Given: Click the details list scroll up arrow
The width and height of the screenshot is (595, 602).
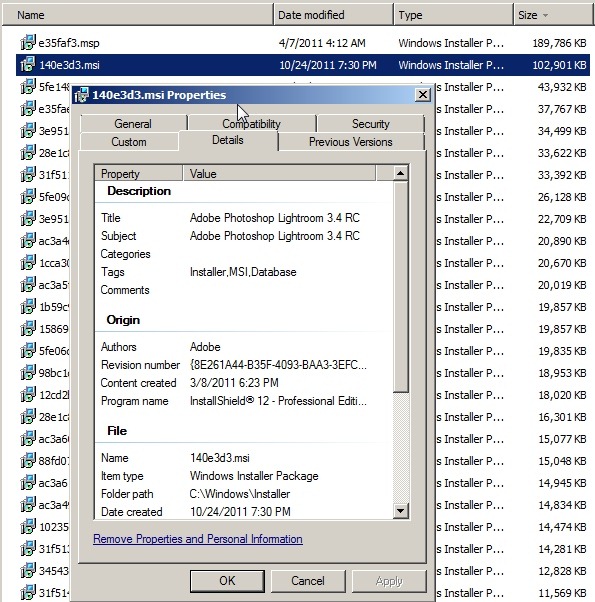Looking at the screenshot, I should coord(400,173).
